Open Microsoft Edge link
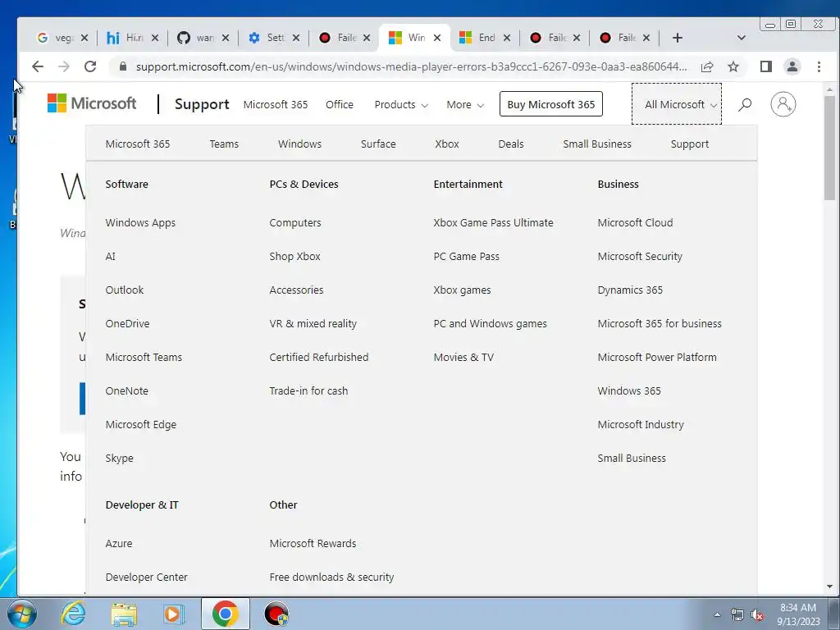 click(x=140, y=424)
